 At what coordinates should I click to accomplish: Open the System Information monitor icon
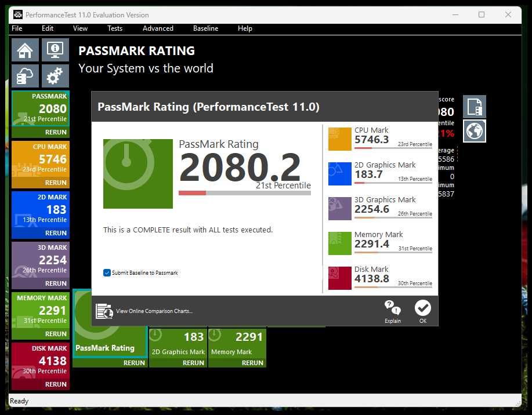55,50
